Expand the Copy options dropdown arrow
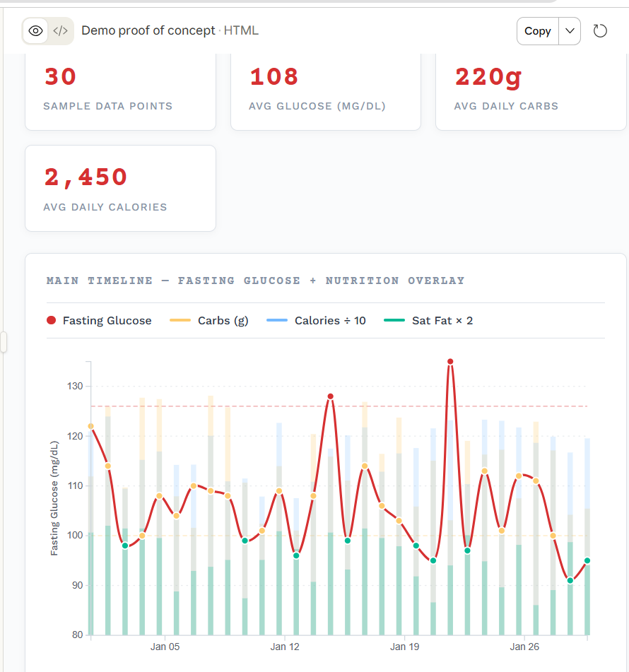Image resolution: width=629 pixels, height=672 pixels. pyautogui.click(x=570, y=31)
